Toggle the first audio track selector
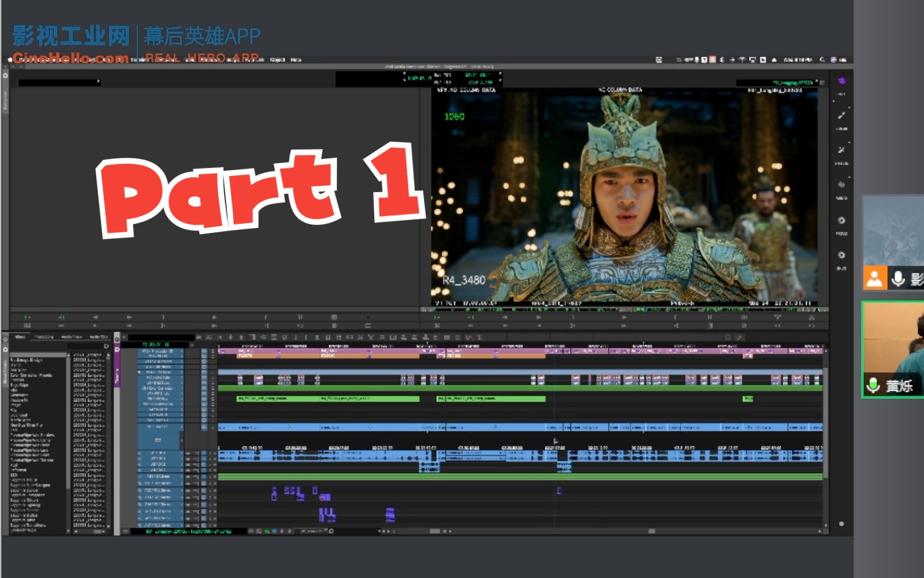Image resolution: width=924 pixels, height=578 pixels. pos(160,453)
